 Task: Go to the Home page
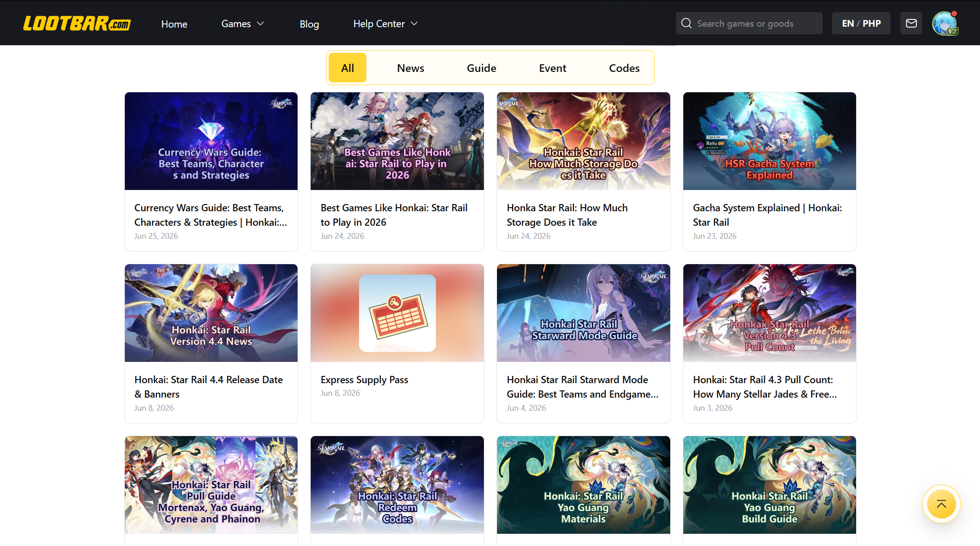pos(174,24)
